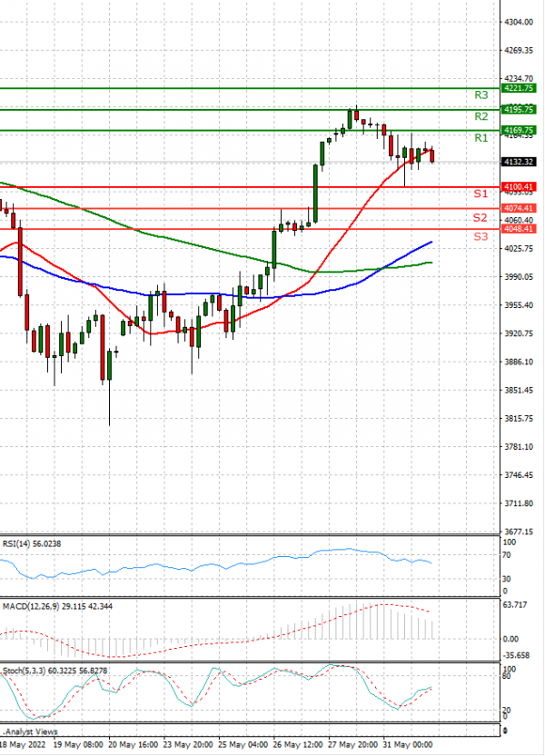The image size is (545, 756).
Task: Click the Stoch(5,3,3) indicator label
Action: click(x=38, y=670)
